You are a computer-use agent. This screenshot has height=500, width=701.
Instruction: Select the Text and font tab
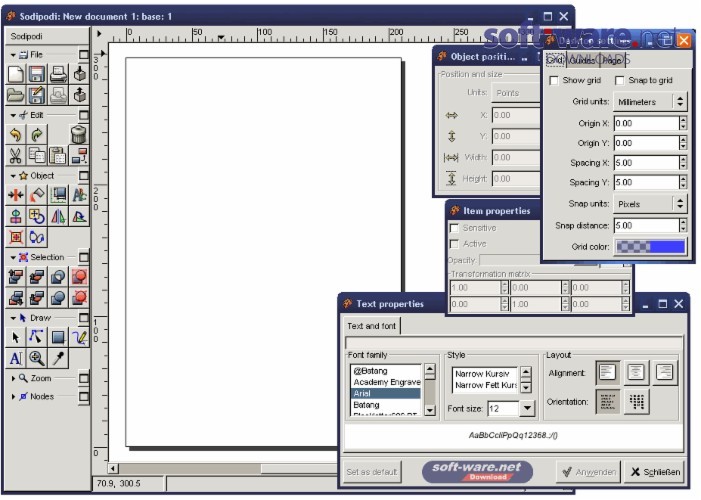(372, 326)
